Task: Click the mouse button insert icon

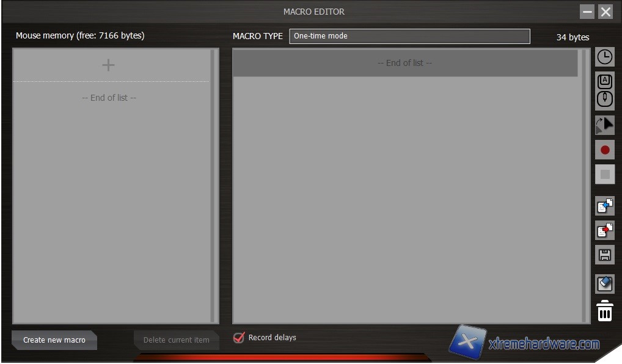Action: tap(604, 99)
